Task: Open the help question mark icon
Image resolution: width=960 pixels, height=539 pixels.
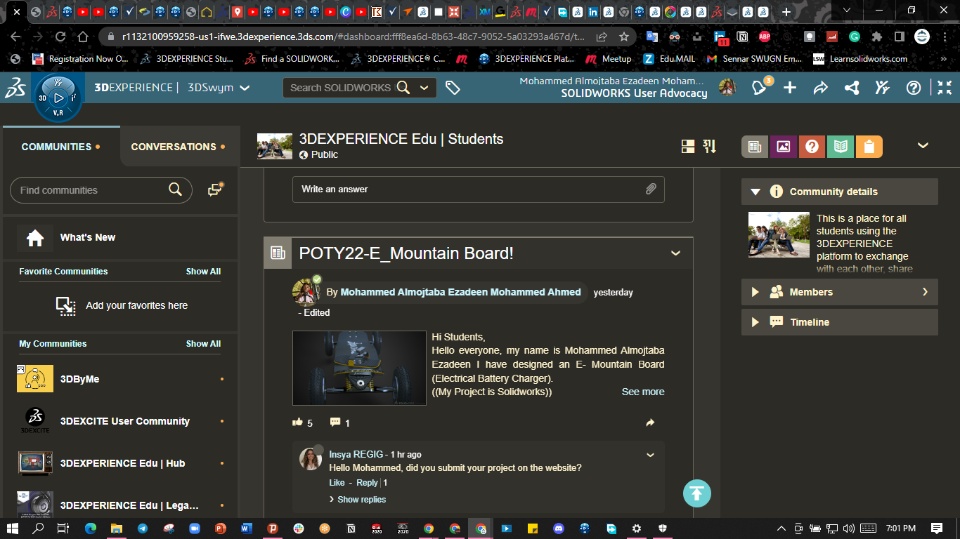Action: coord(913,88)
